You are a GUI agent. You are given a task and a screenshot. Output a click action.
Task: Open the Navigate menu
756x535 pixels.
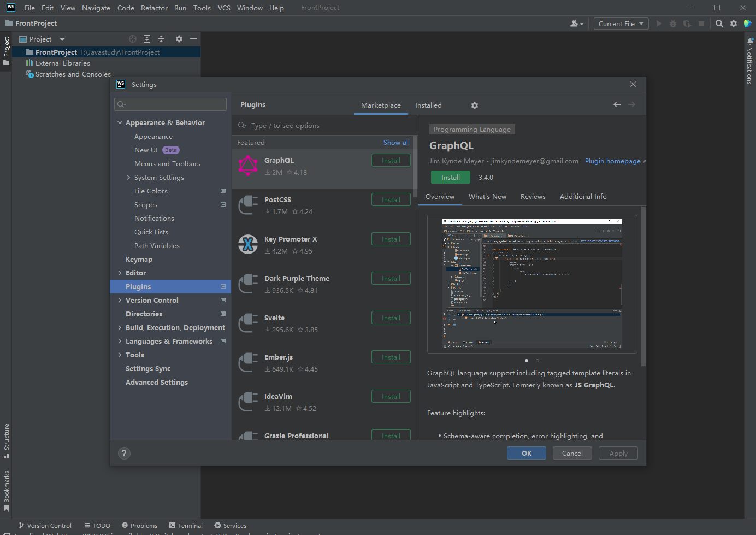point(96,8)
